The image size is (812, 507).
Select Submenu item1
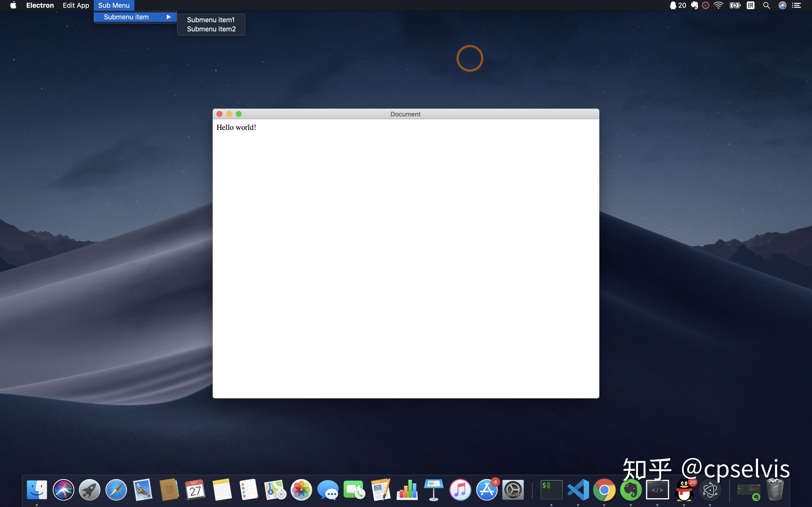click(x=211, y=20)
